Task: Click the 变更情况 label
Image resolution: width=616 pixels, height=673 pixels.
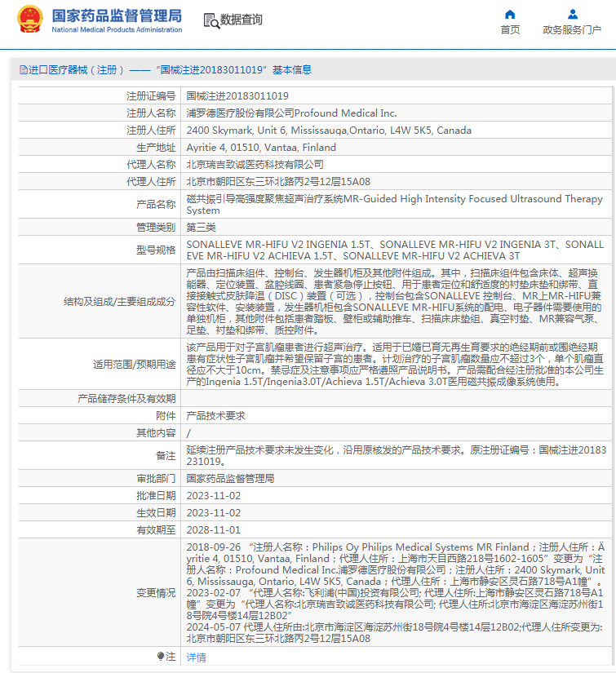Action: point(156,593)
